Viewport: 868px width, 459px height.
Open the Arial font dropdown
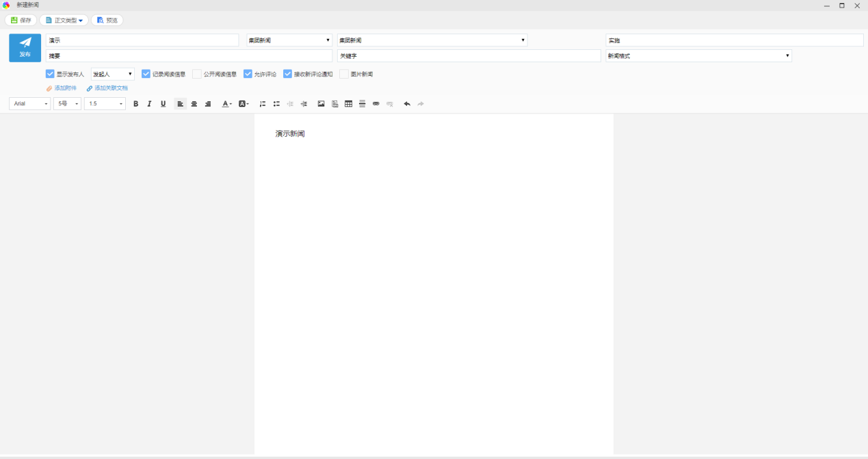(30, 104)
